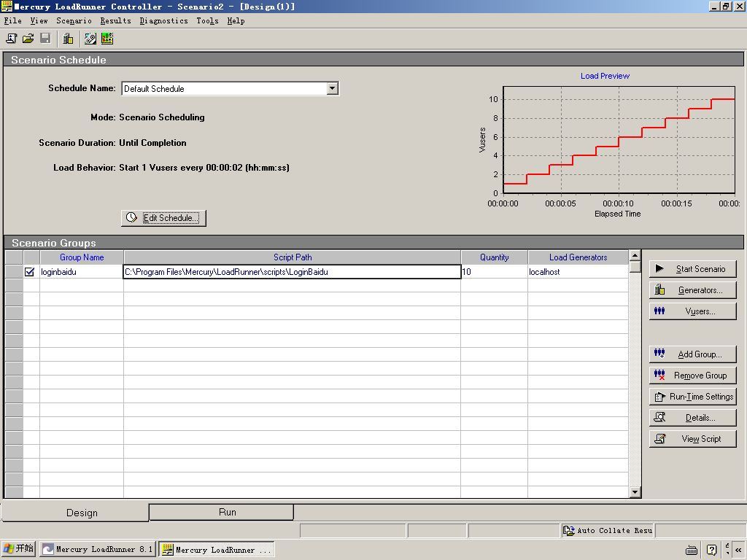
Task: Click the Load Generators toolbar icon
Action: (68, 39)
